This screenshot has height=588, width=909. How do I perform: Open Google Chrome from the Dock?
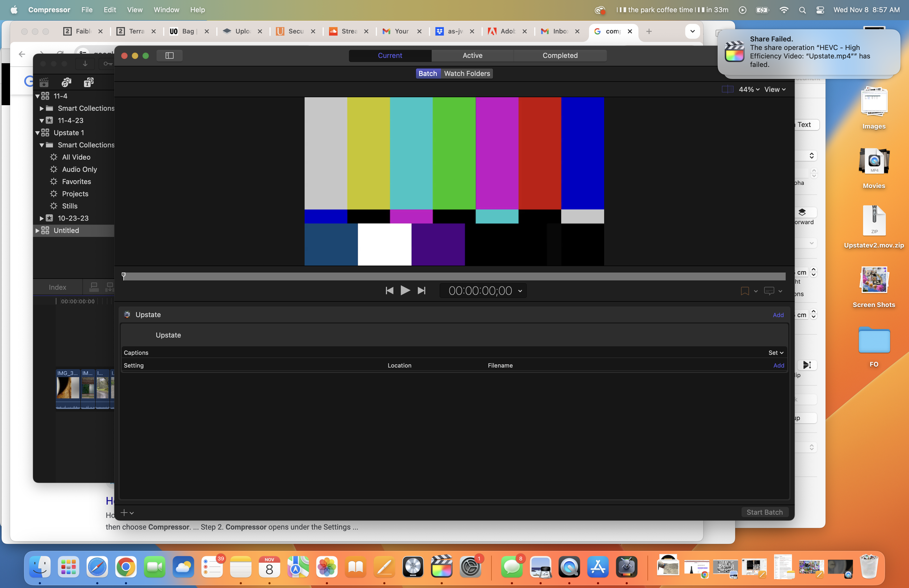(126, 566)
